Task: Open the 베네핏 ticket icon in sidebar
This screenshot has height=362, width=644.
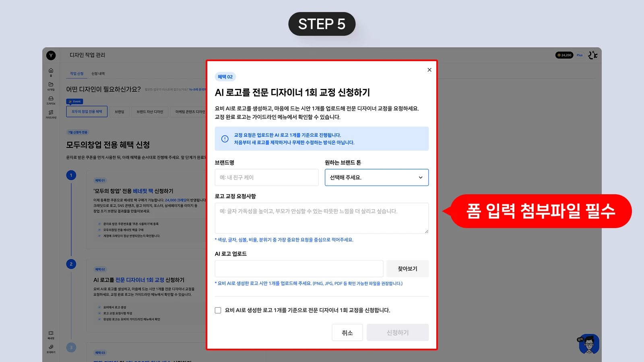Action: click(x=51, y=335)
